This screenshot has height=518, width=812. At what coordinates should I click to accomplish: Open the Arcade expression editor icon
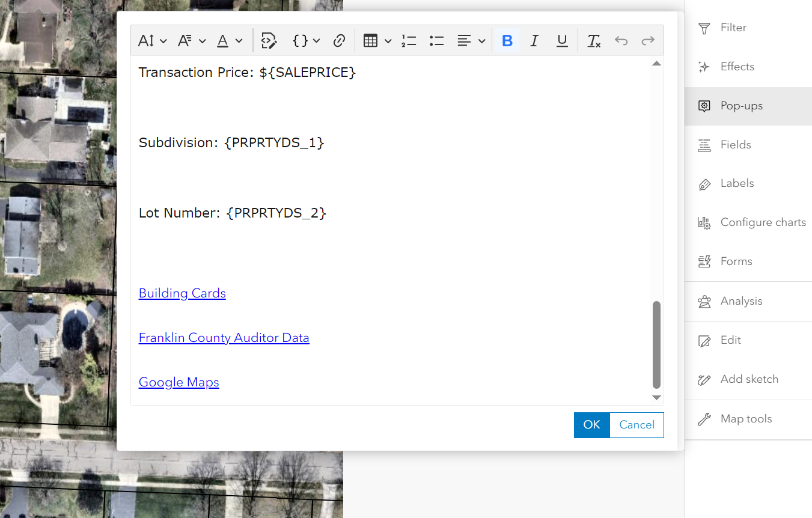tap(269, 40)
